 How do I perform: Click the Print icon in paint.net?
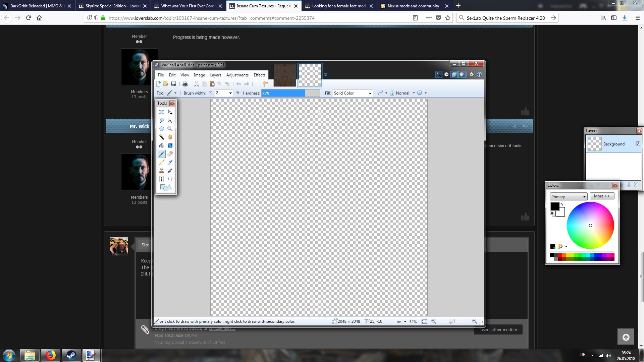[x=185, y=84]
